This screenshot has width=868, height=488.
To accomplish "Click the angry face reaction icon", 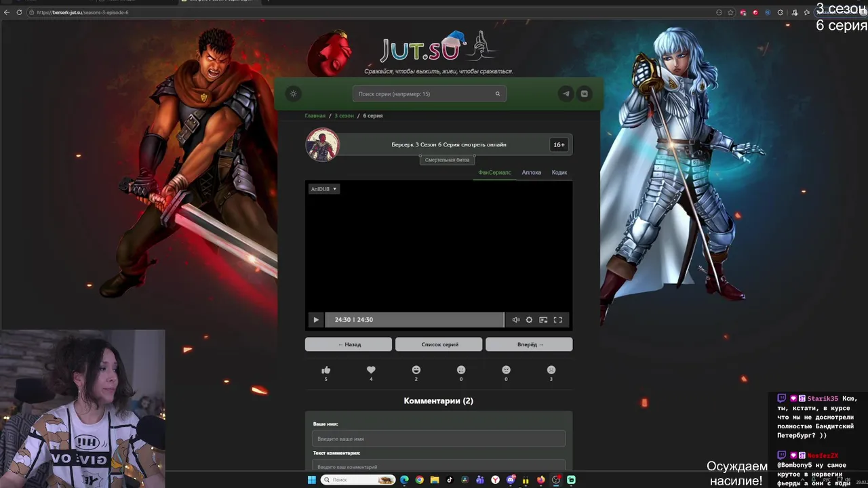I will point(506,370).
